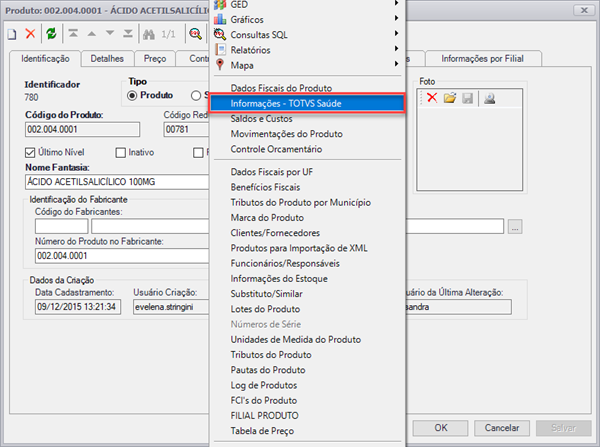The width and height of the screenshot is (600, 447).
Task: Expand the Mapa submenu arrow
Action: click(x=396, y=64)
